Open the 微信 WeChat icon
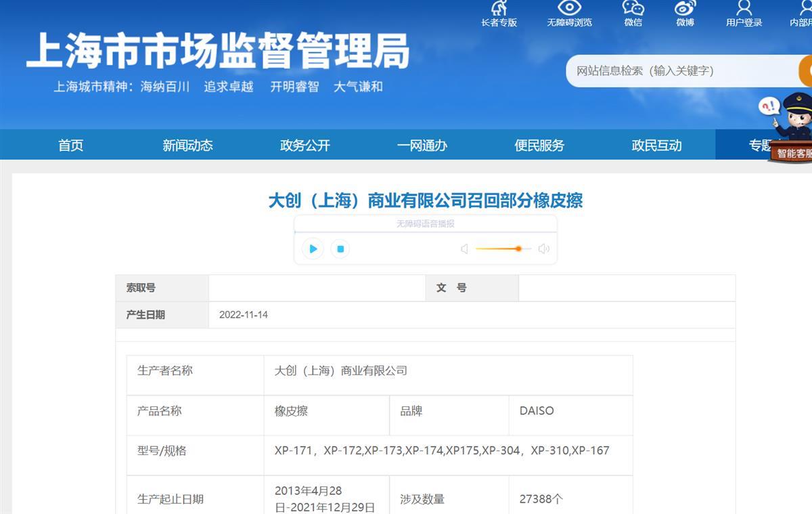 pos(633,9)
